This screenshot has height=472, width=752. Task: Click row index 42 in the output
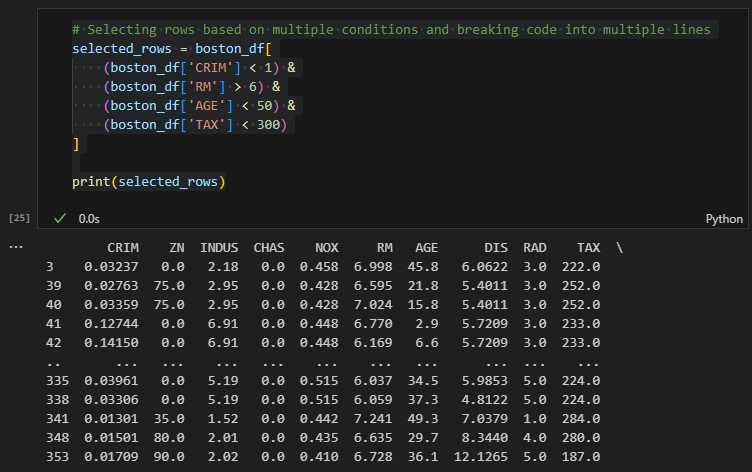pyautogui.click(x=54, y=342)
